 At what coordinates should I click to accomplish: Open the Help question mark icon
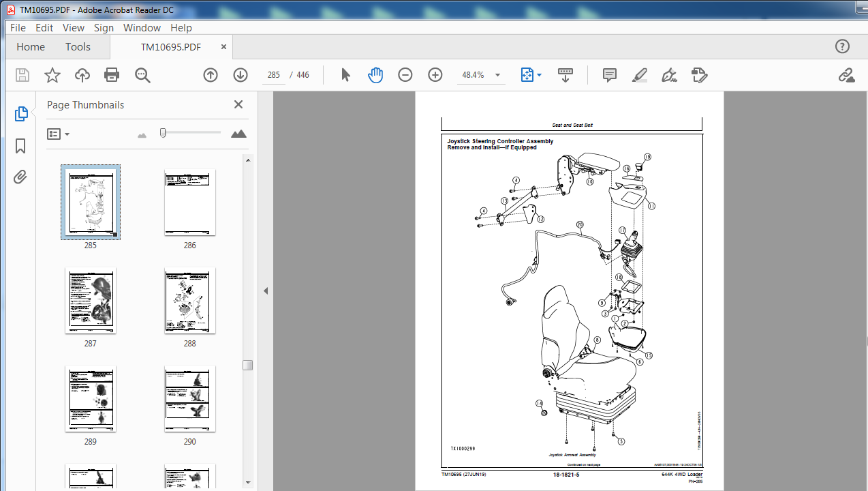pos(842,46)
